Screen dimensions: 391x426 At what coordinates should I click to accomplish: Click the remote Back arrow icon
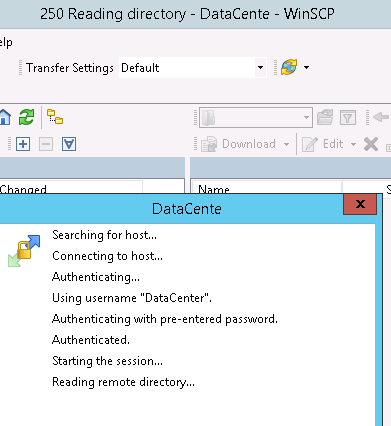[381, 117]
